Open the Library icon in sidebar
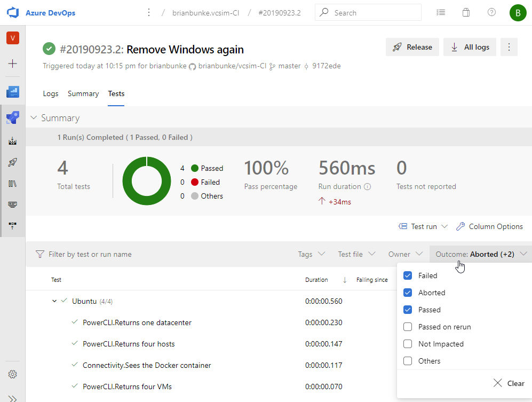The image size is (532, 402). coord(13,184)
